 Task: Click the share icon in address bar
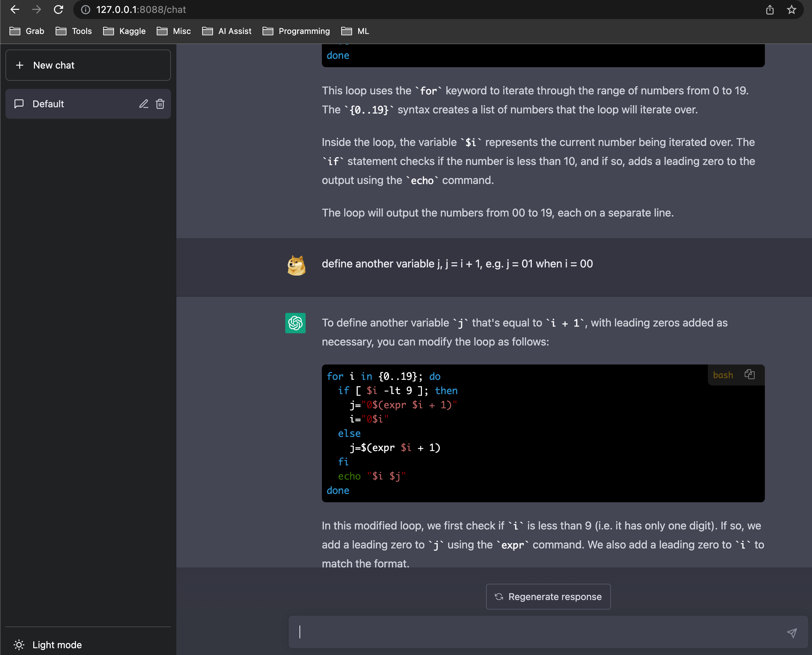click(770, 10)
